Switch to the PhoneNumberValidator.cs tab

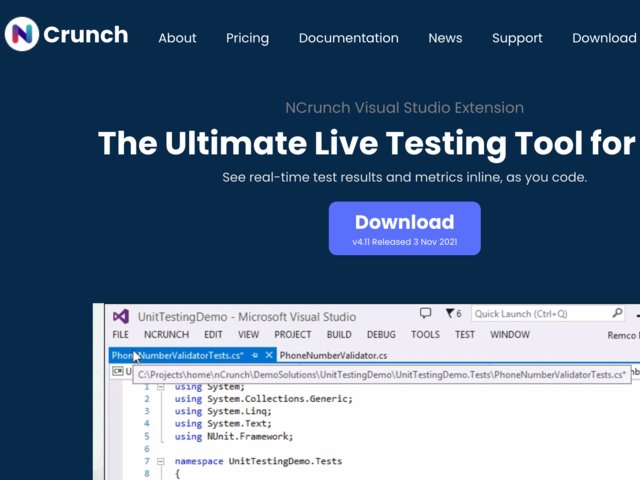click(333, 356)
